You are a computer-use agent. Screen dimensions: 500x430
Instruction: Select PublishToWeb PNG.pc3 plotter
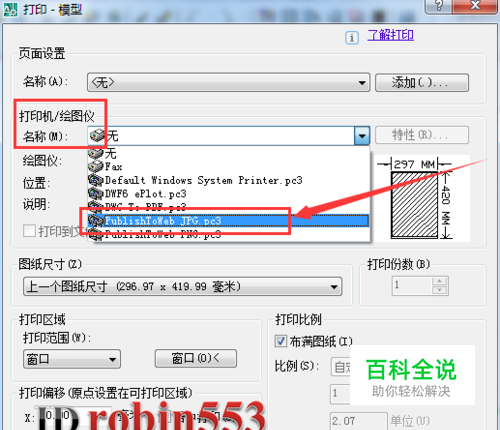tap(229, 234)
